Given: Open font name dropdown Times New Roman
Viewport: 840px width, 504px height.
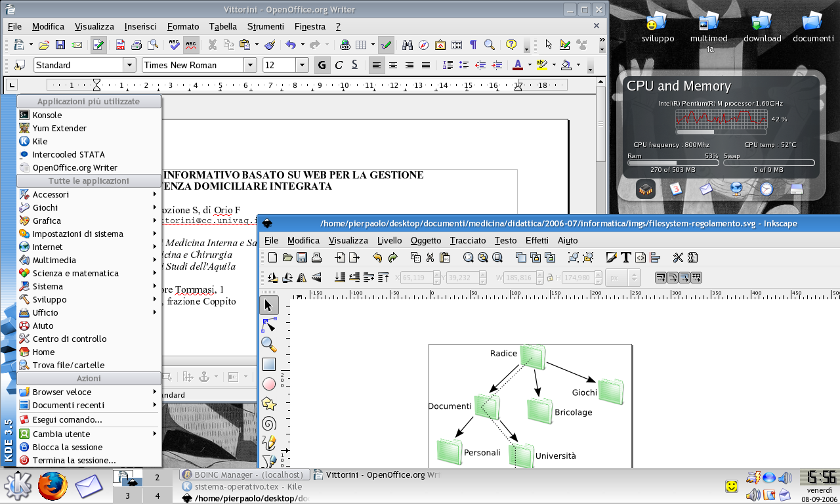Looking at the screenshot, I should point(250,65).
